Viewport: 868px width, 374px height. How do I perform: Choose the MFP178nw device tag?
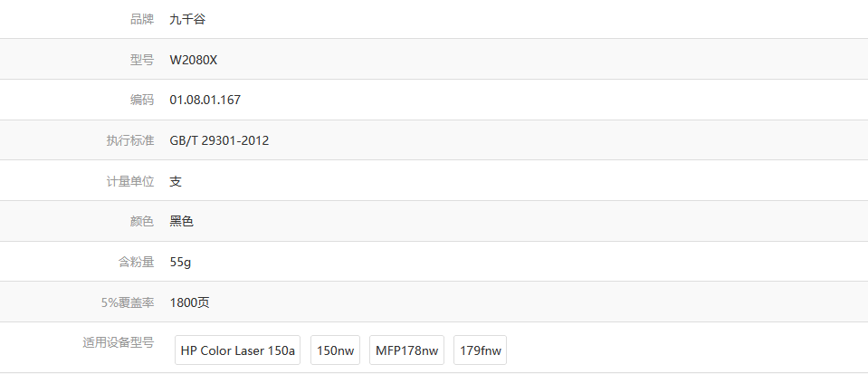click(406, 350)
